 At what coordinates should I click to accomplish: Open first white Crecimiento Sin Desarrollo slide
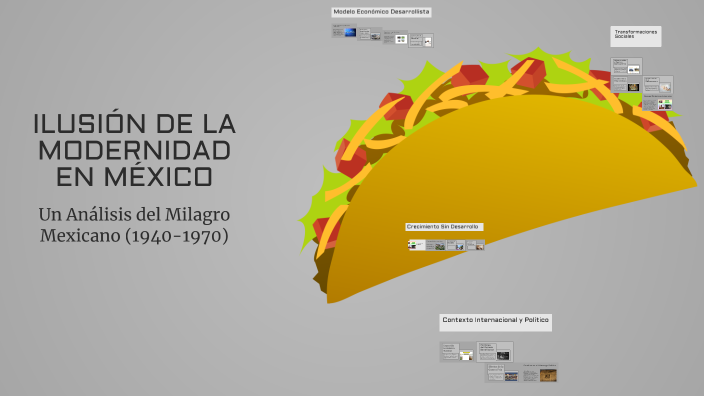pyautogui.click(x=417, y=245)
